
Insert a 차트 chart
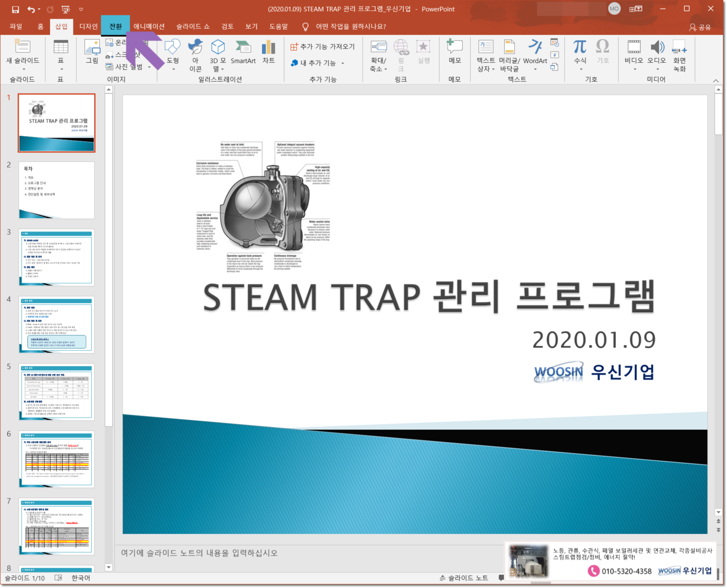(269, 51)
